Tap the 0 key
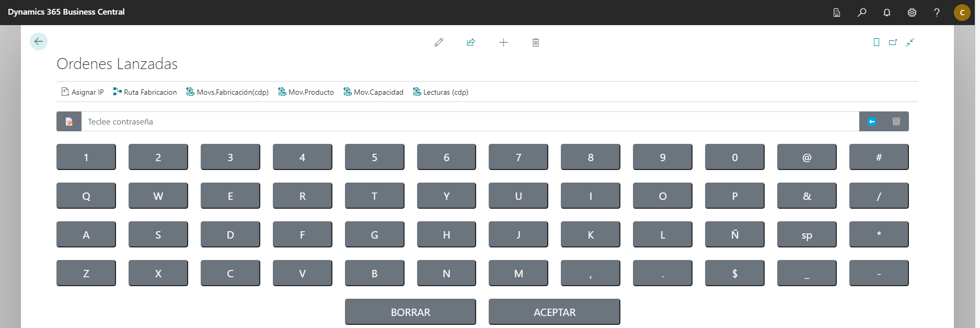980x328 pixels. (735, 157)
